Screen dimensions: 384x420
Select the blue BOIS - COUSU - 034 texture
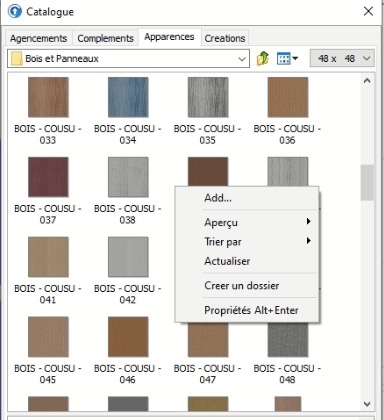click(x=128, y=97)
